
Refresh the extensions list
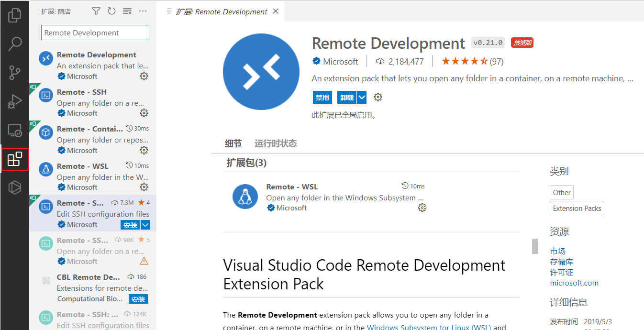coord(111,11)
